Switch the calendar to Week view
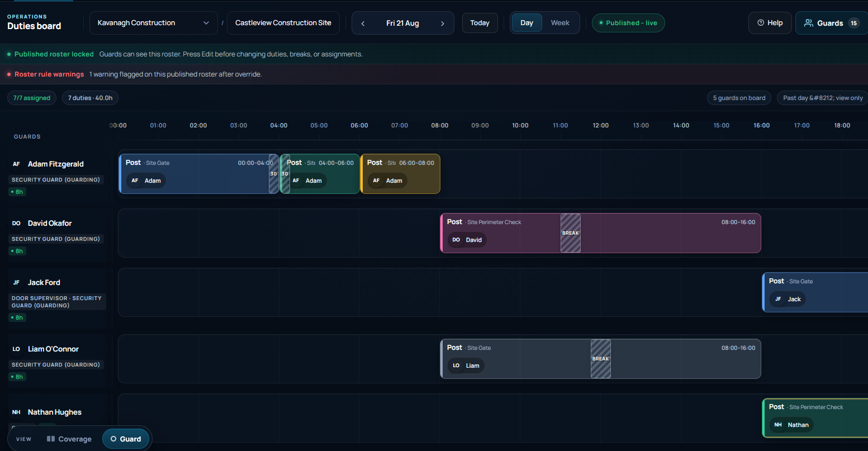Image resolution: width=868 pixels, height=451 pixels. pyautogui.click(x=560, y=23)
